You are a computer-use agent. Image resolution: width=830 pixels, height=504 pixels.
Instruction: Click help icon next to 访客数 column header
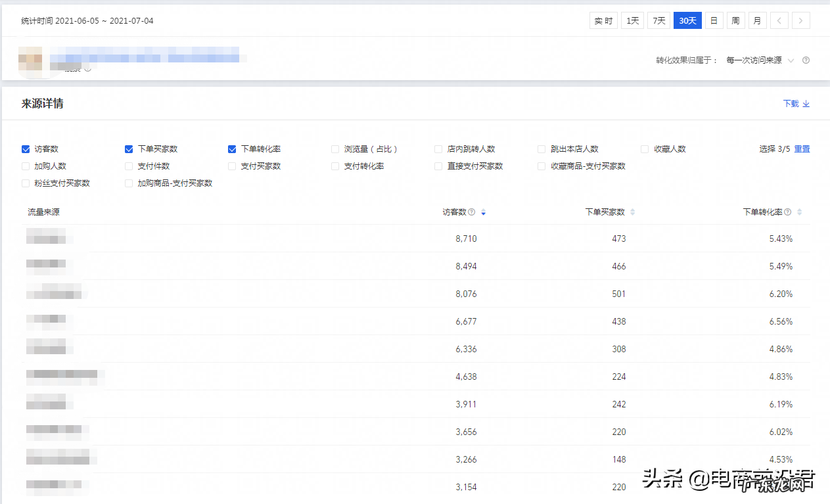471,212
